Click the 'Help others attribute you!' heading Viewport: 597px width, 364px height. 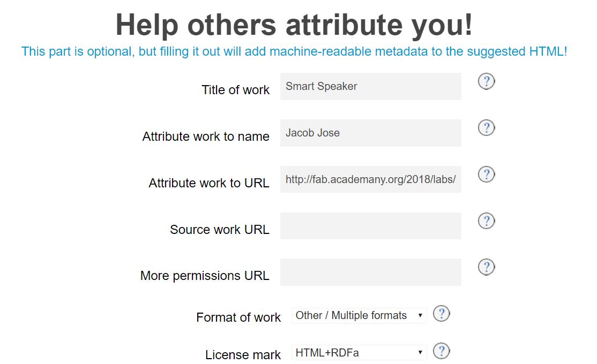tap(294, 25)
